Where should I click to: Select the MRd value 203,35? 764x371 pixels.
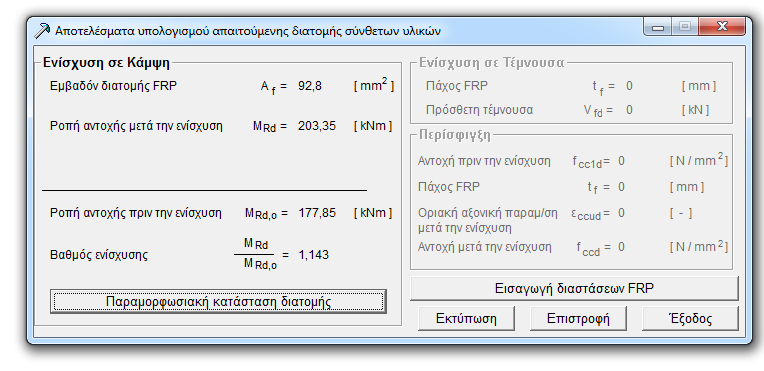click(317, 126)
